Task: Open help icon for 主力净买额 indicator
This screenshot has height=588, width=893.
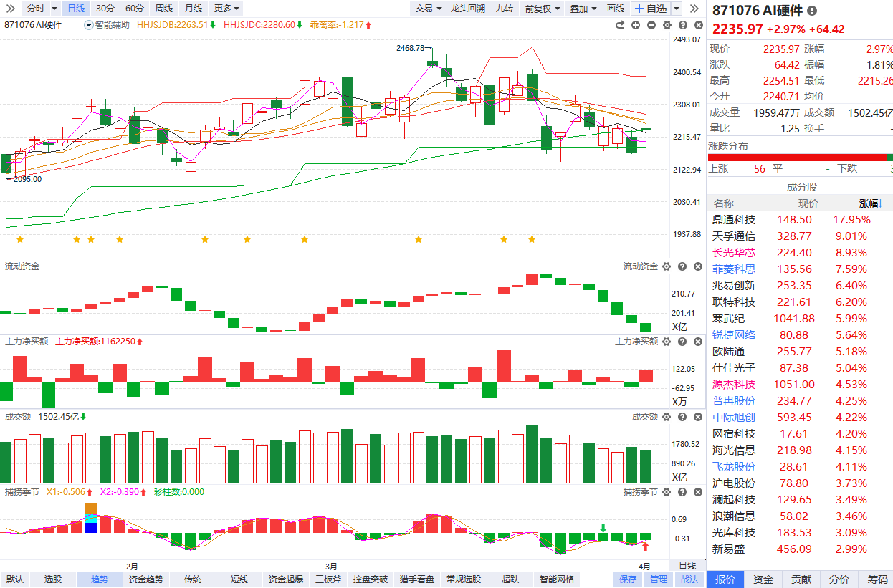Action: (681, 342)
